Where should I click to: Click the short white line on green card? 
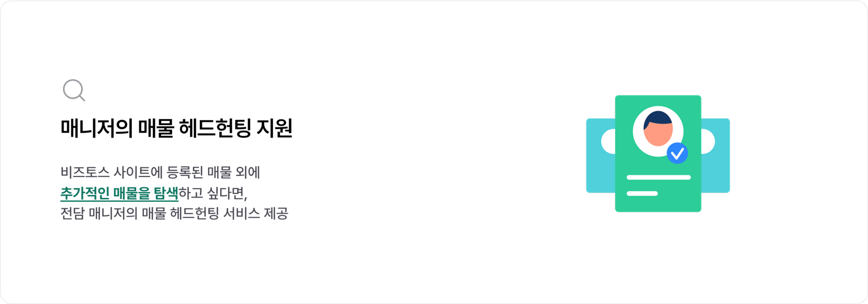coord(642,194)
